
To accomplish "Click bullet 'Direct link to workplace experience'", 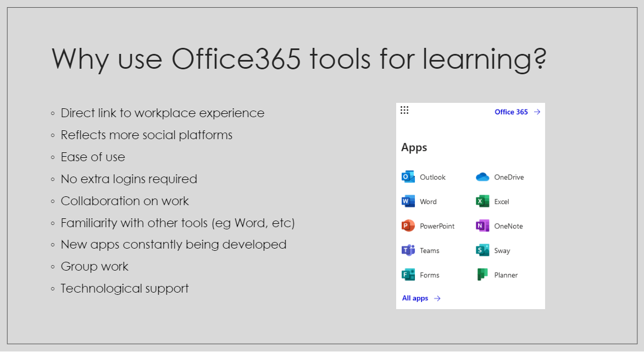I will 163,113.
